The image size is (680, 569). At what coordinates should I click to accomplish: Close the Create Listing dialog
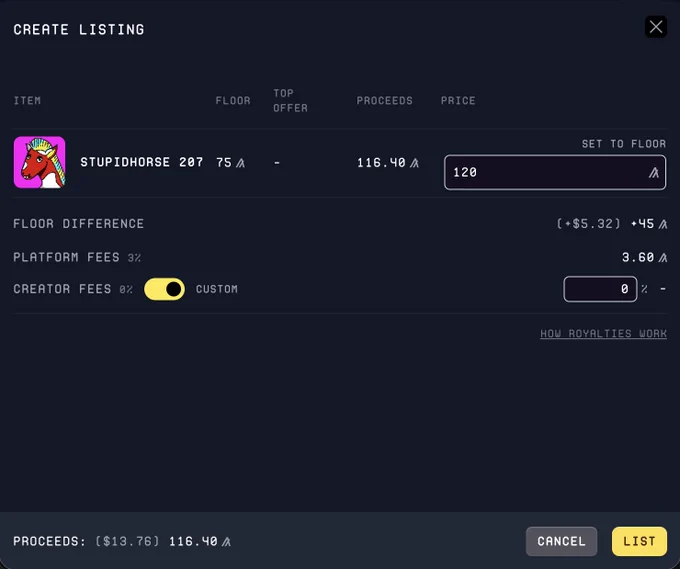656,27
